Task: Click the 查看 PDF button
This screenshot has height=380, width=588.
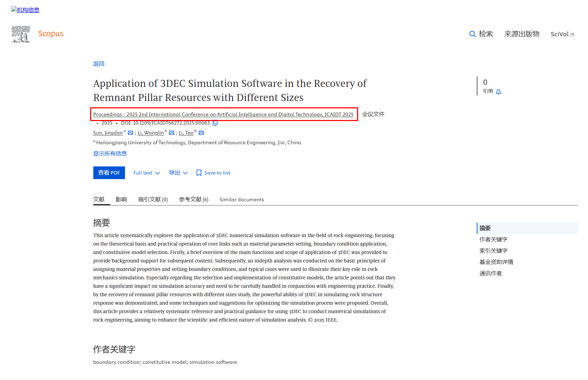Action: pyautogui.click(x=109, y=173)
